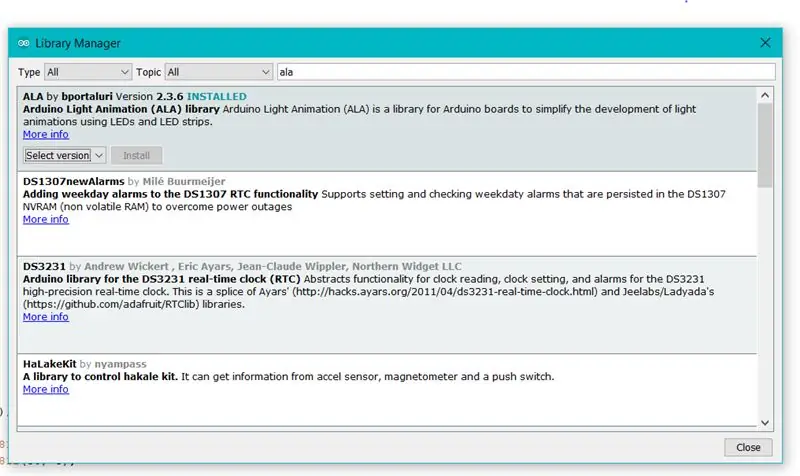Image resolution: width=800 pixels, height=476 pixels.
Task: Click the scrollbar up arrow
Action: coord(765,95)
